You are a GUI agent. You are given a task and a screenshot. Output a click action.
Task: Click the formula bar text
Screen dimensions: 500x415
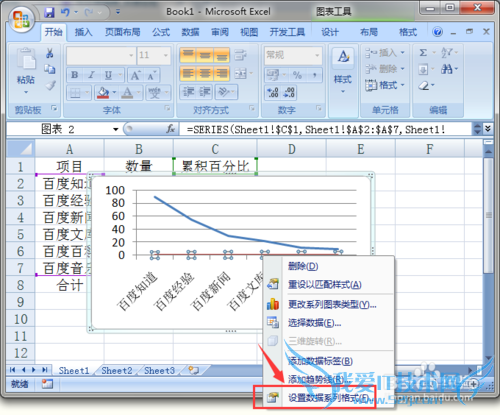coord(316,129)
